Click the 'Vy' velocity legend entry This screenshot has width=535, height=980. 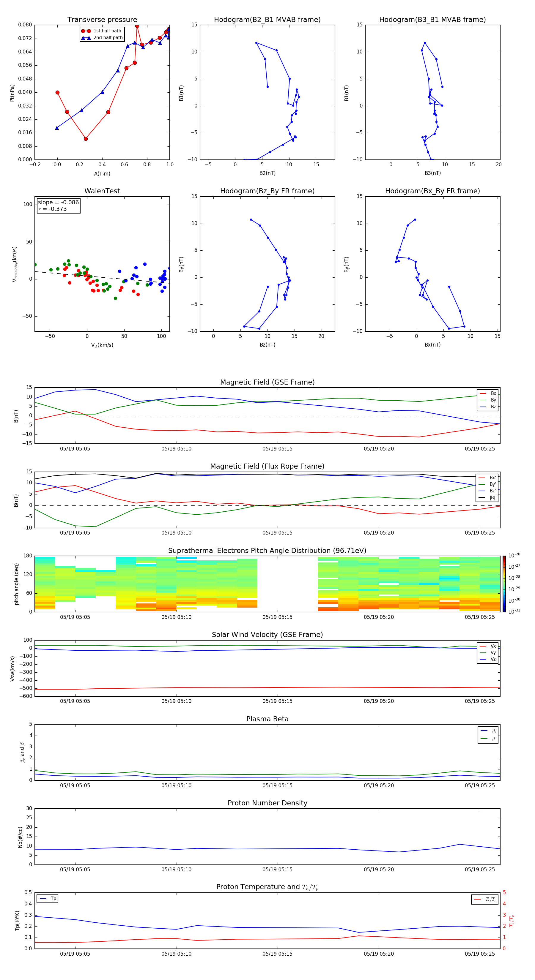point(488,652)
